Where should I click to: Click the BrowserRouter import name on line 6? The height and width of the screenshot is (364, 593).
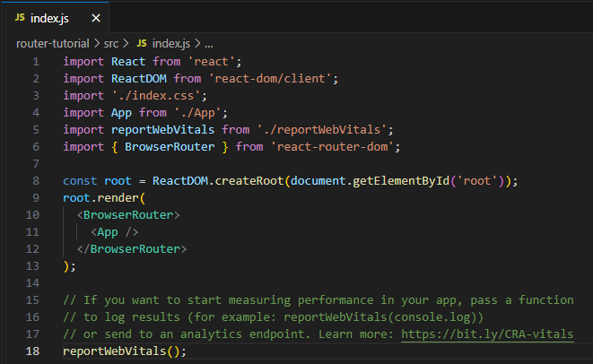point(170,147)
